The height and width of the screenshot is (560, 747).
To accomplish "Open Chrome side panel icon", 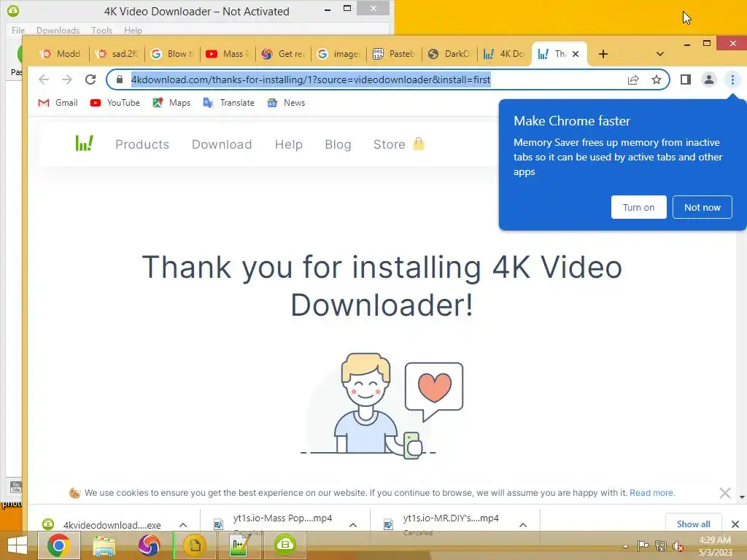I will pyautogui.click(x=686, y=79).
